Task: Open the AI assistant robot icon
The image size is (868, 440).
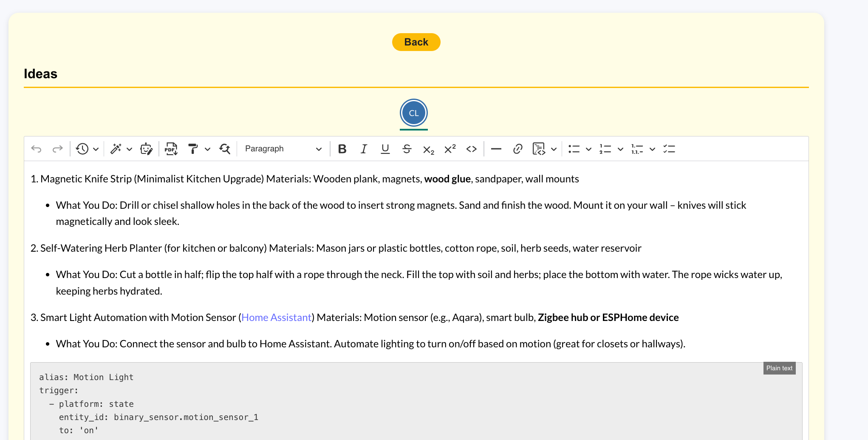Action: click(147, 149)
